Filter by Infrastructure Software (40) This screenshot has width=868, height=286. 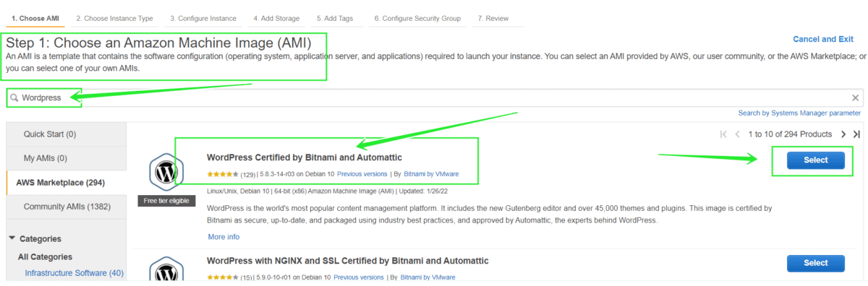coord(74,273)
